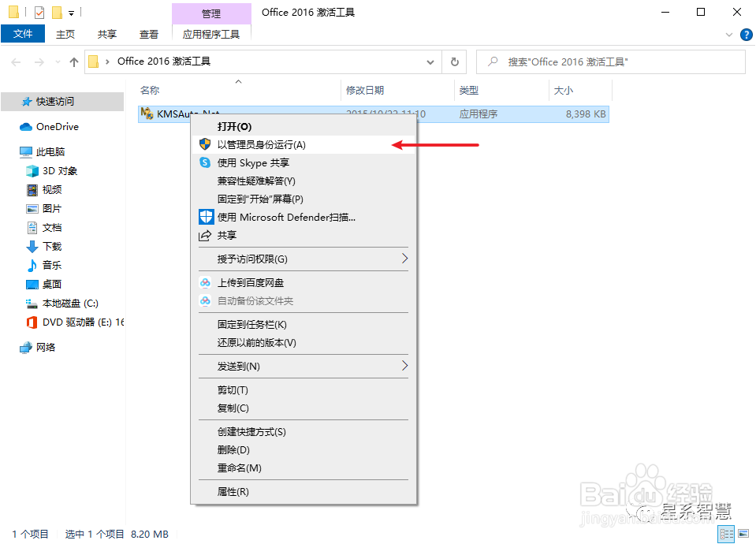The image size is (756, 544).
Task: Click new folder icon in quick access toolbar
Action: (58, 12)
